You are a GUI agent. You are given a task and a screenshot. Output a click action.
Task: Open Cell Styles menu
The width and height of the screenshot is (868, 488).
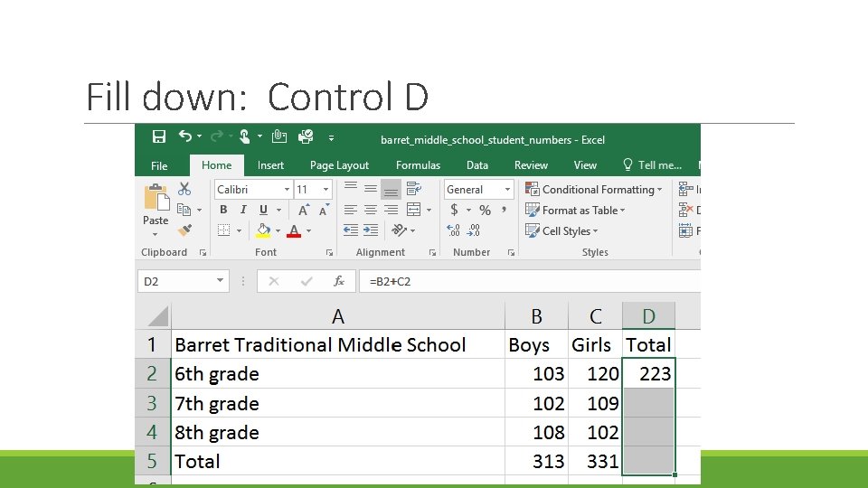(x=561, y=230)
